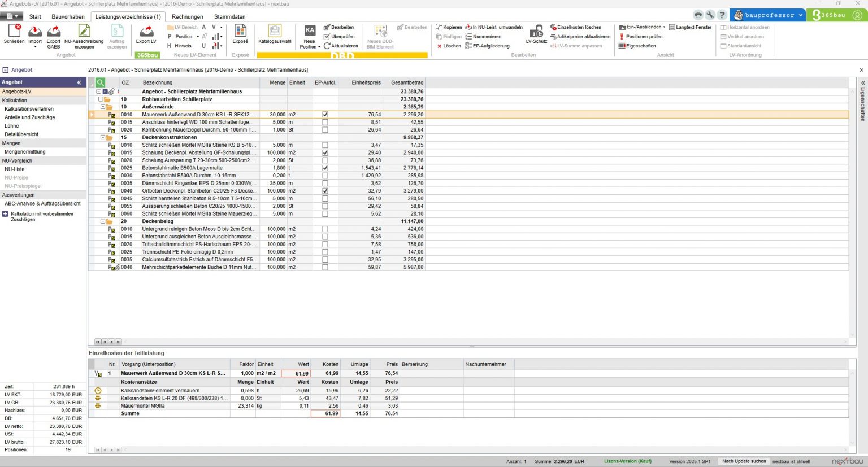Viewport: 868px width, 467px height.
Task: Collapse the Deckenkonstruktionen group
Action: (103, 137)
